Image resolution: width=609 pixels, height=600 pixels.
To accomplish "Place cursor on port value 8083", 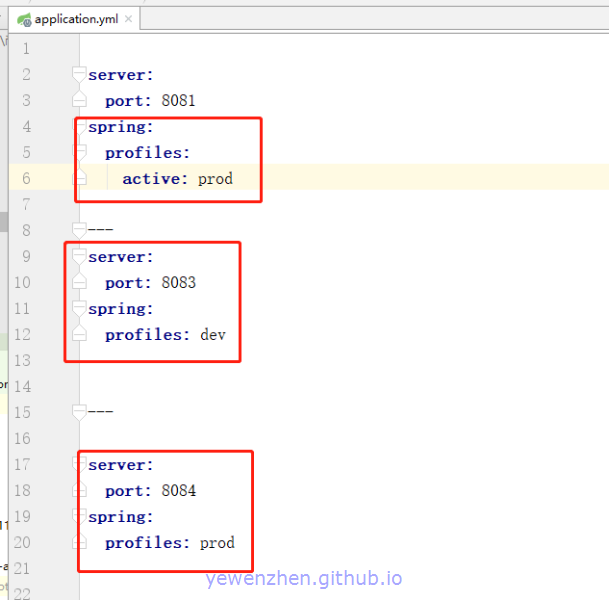I will point(178,283).
